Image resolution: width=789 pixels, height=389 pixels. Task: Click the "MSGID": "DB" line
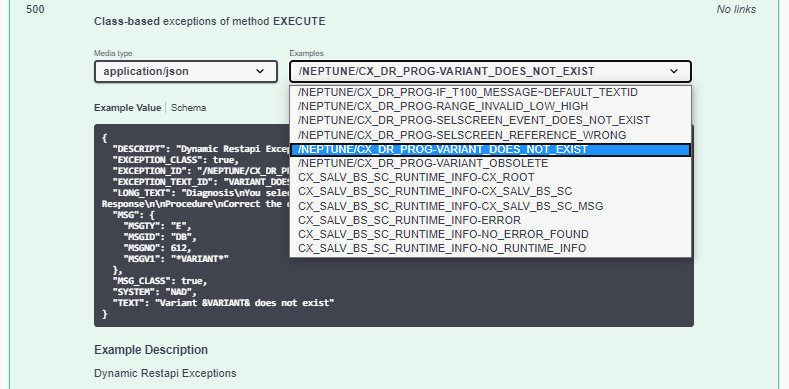[x=160, y=237]
